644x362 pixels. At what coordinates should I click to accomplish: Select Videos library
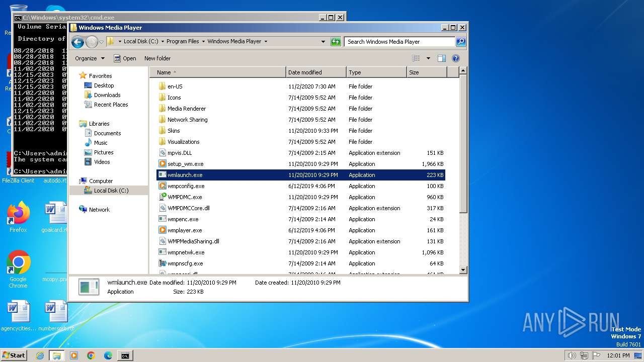(102, 162)
